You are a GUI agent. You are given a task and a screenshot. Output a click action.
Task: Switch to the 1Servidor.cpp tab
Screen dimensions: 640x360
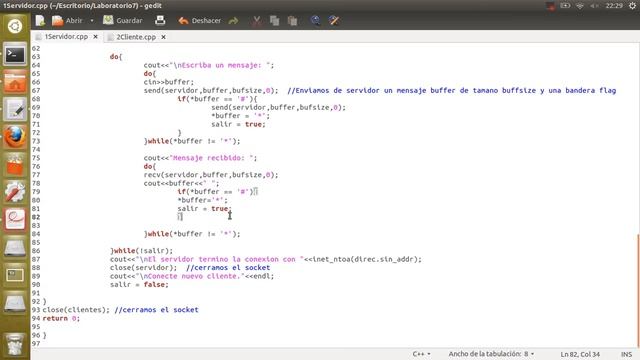(x=66, y=37)
